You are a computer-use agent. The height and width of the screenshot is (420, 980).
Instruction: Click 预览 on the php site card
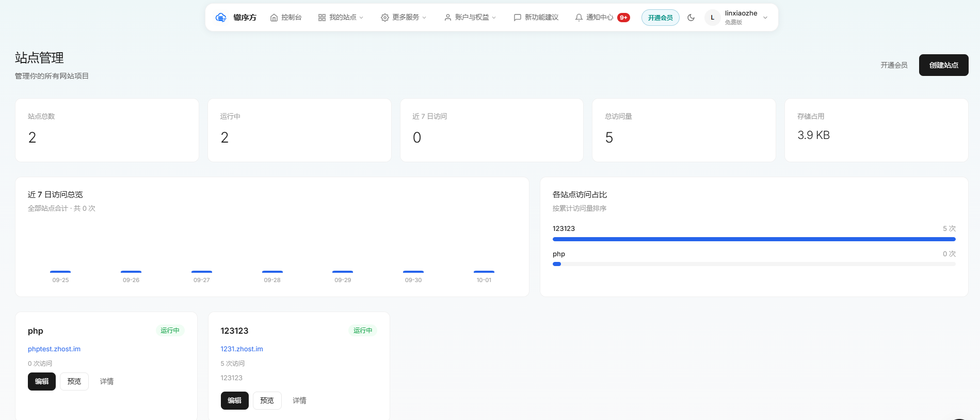74,381
